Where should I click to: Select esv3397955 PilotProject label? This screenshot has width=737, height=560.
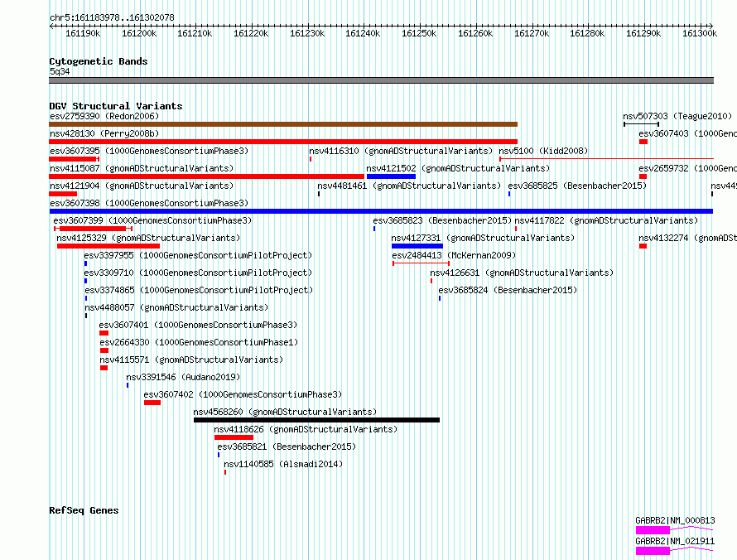199,255
